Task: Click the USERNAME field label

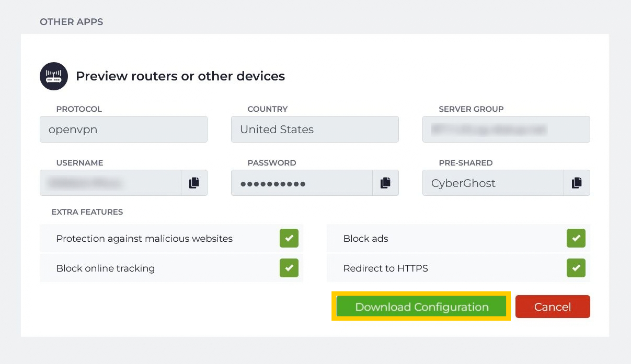Action: tap(79, 163)
